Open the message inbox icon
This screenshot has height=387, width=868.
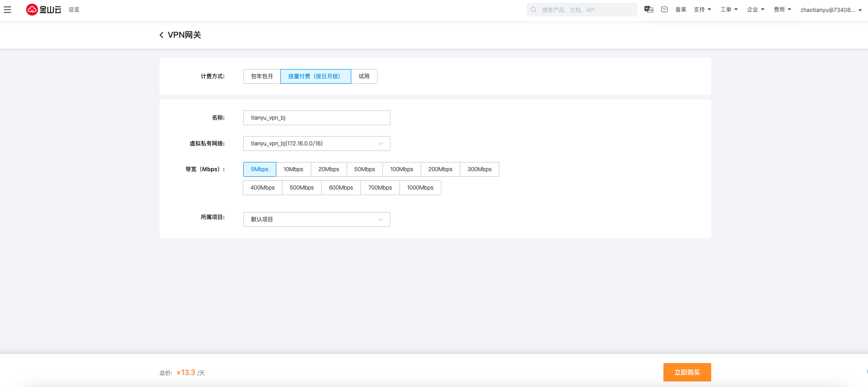(664, 10)
